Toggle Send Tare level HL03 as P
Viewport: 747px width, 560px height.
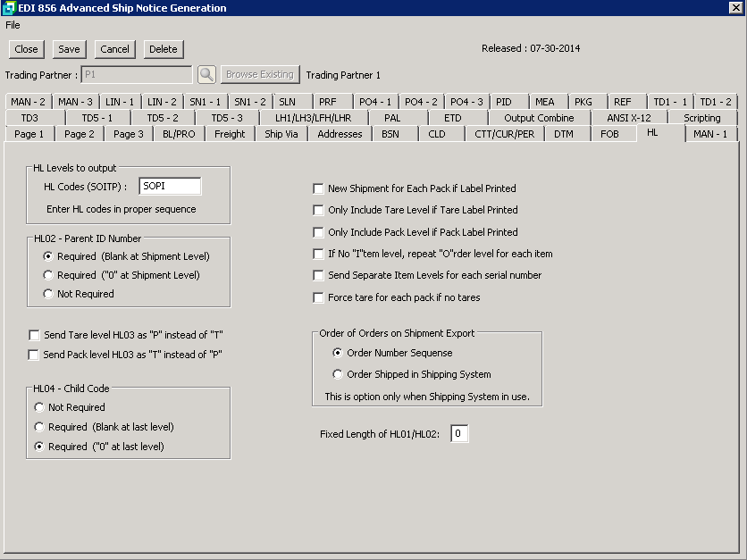point(35,335)
